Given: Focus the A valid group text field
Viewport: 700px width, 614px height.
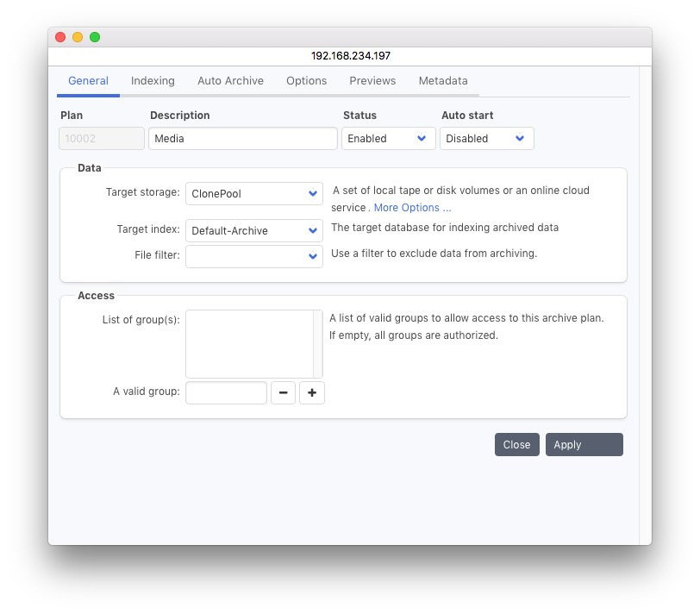Looking at the screenshot, I should (226, 393).
